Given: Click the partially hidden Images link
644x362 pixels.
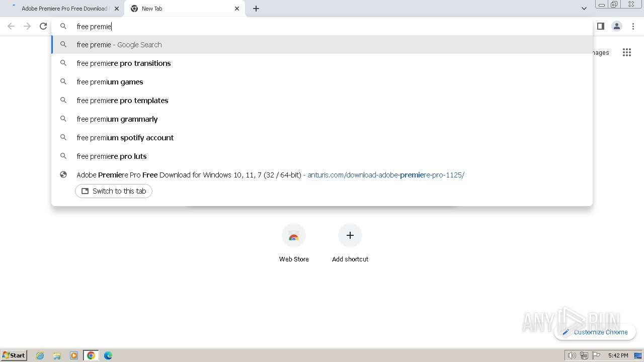Looking at the screenshot, I should click(x=601, y=52).
